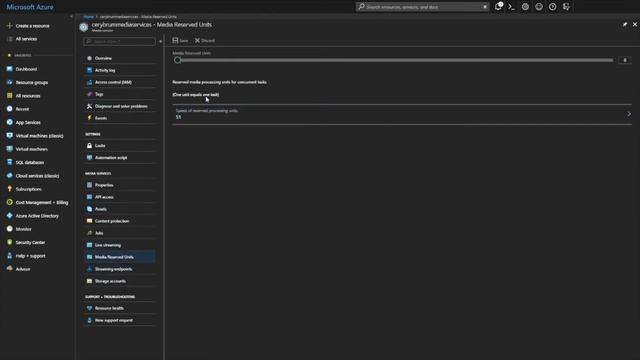Click the Microsoft Azure logo text
Image resolution: width=640 pixels, height=360 pixels.
tap(30, 7)
